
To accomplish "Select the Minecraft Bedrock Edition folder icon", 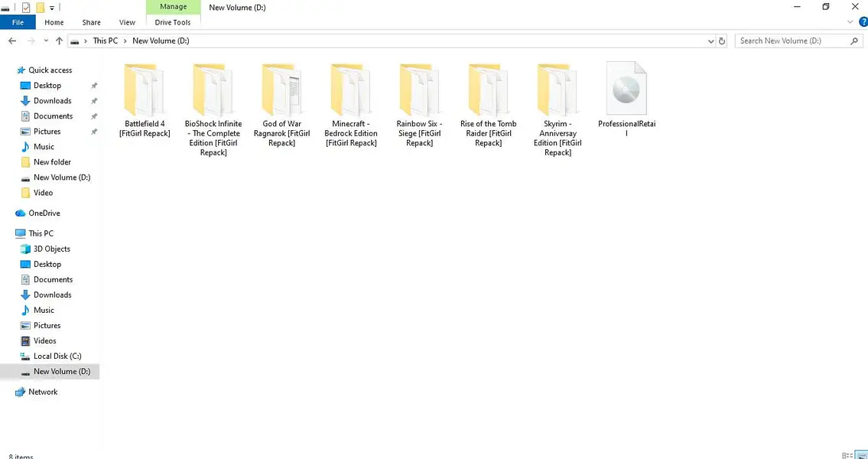I will pyautogui.click(x=350, y=90).
